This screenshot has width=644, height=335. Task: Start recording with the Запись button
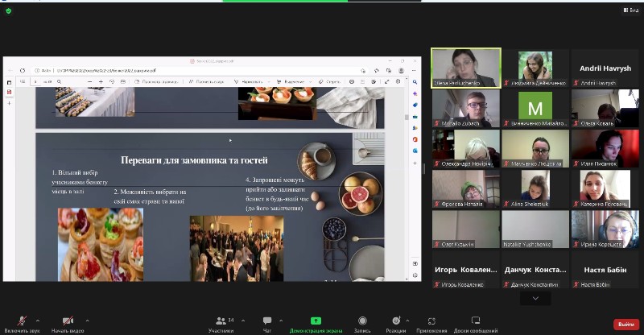tap(362, 322)
